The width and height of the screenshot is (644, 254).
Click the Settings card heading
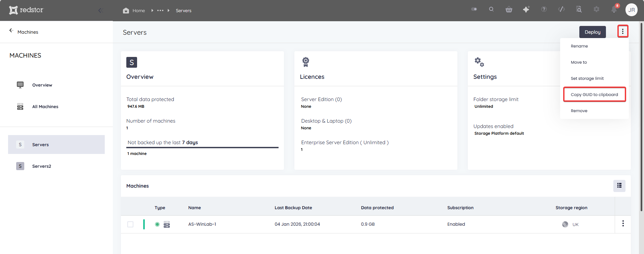point(485,77)
